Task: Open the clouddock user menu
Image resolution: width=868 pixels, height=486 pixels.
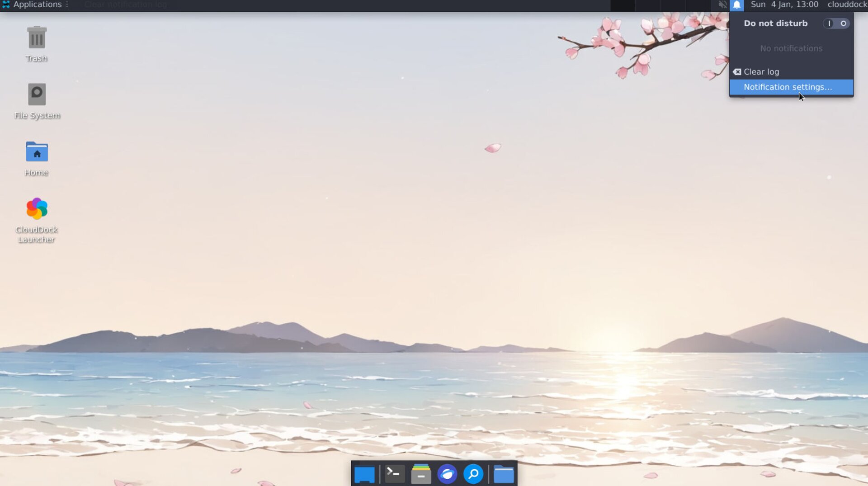Action: pyautogui.click(x=847, y=5)
